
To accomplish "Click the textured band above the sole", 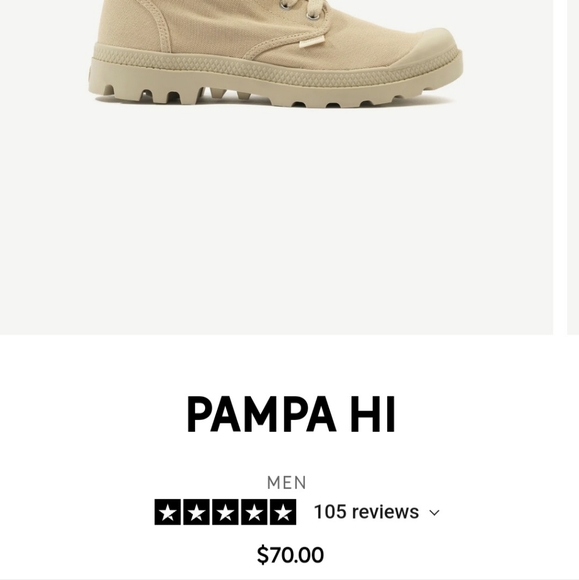I will [276, 63].
